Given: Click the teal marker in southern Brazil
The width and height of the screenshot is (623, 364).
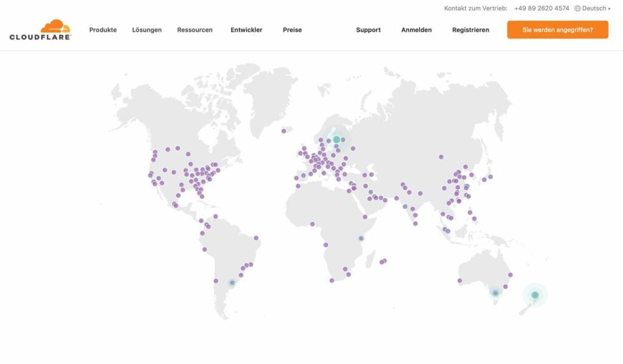Looking at the screenshot, I should point(231,282).
